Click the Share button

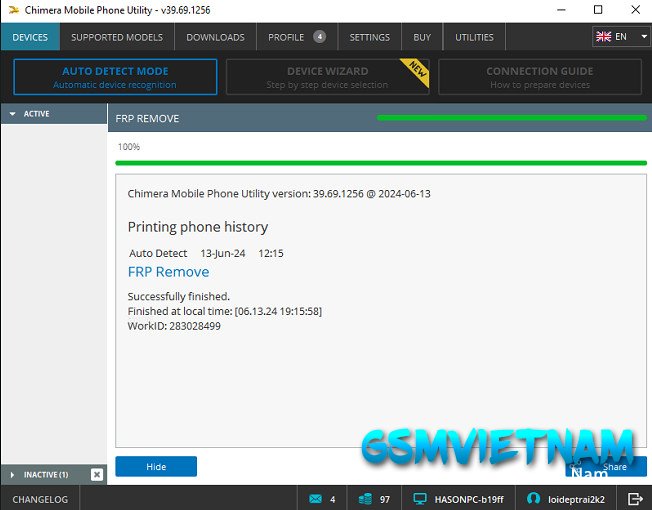606,466
